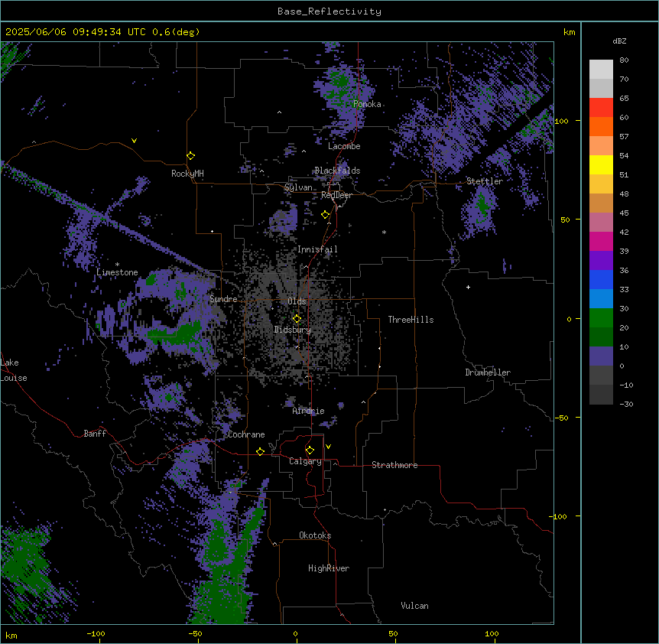The height and width of the screenshot is (644, 659).
Task: Click the Drumheller label
Action: pyautogui.click(x=488, y=372)
